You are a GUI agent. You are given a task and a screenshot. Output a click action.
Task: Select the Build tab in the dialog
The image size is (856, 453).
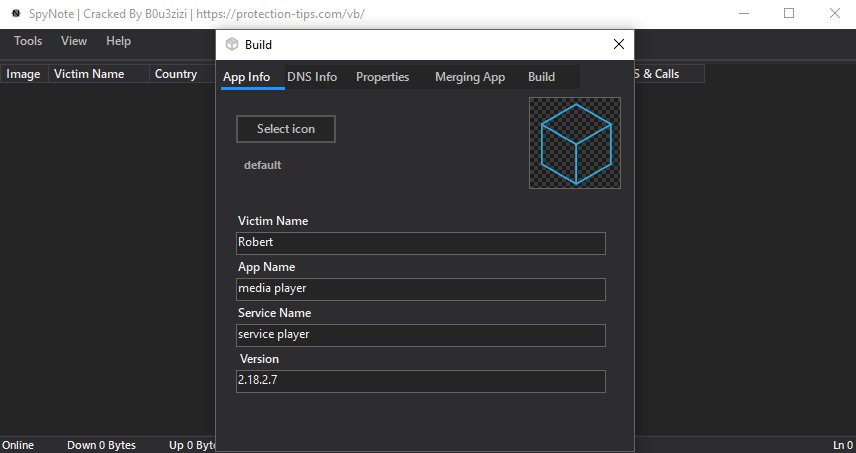[542, 77]
